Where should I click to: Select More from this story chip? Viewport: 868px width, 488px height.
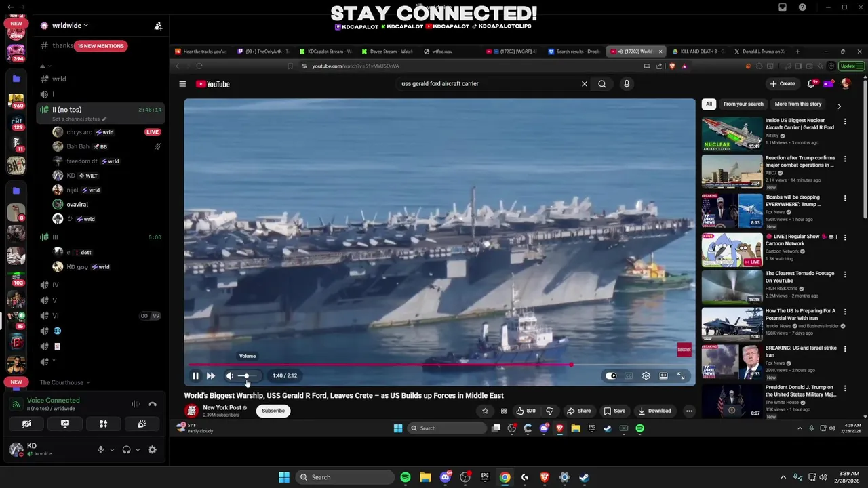click(798, 104)
